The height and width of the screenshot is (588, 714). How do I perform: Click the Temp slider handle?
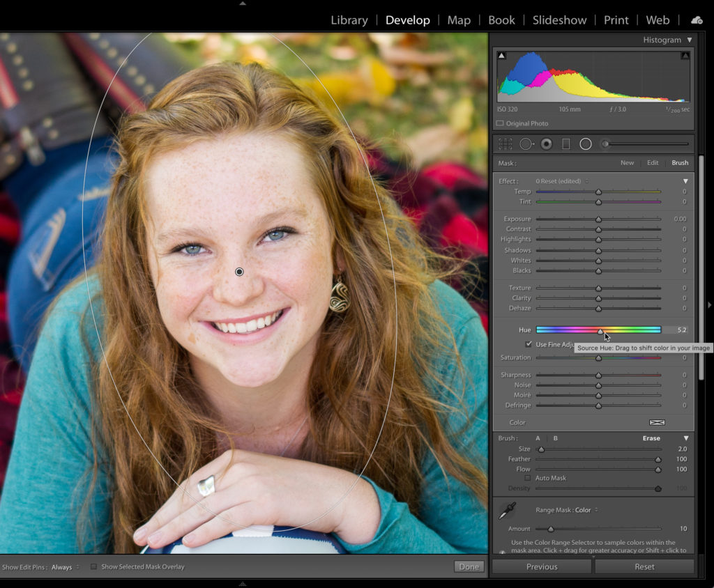point(598,192)
